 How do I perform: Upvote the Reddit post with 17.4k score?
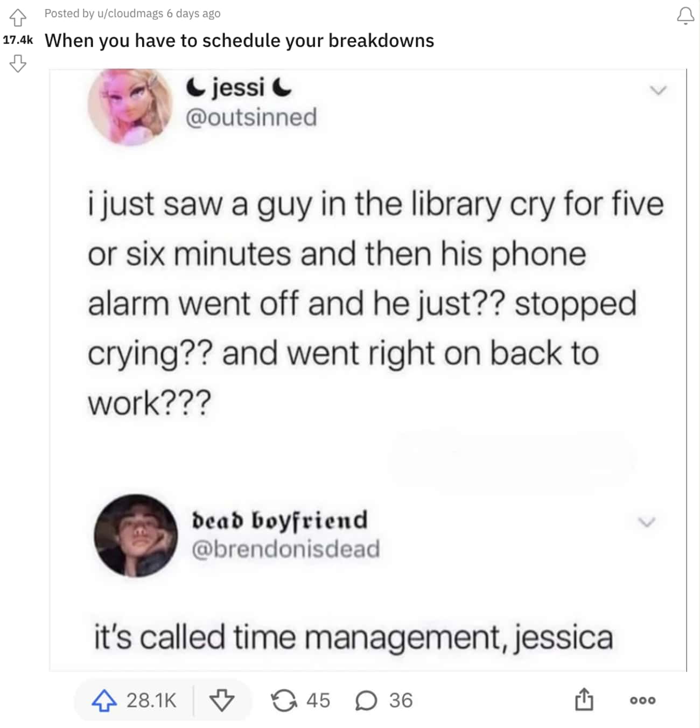[18, 17]
